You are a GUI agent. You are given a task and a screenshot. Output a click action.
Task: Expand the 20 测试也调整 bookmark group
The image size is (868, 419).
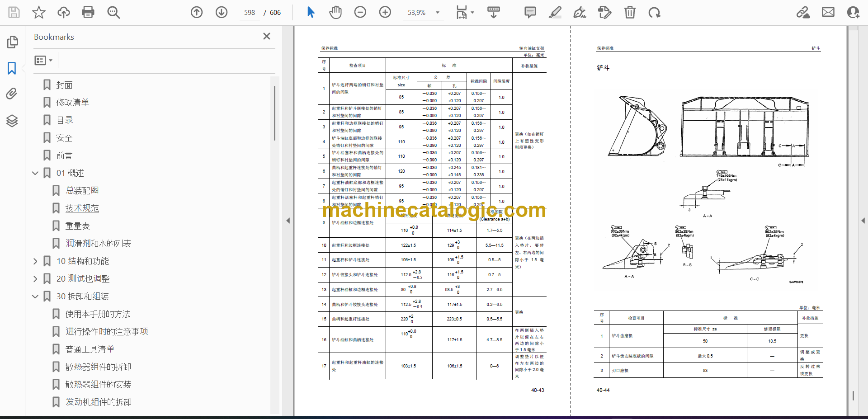coord(35,279)
